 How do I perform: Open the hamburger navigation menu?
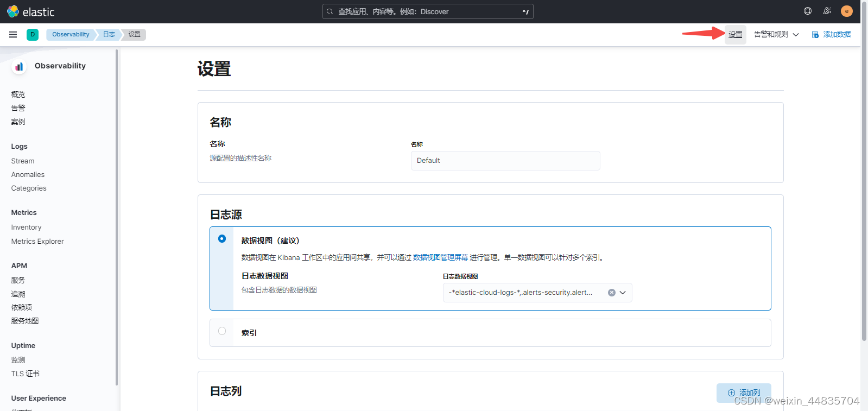tap(13, 34)
